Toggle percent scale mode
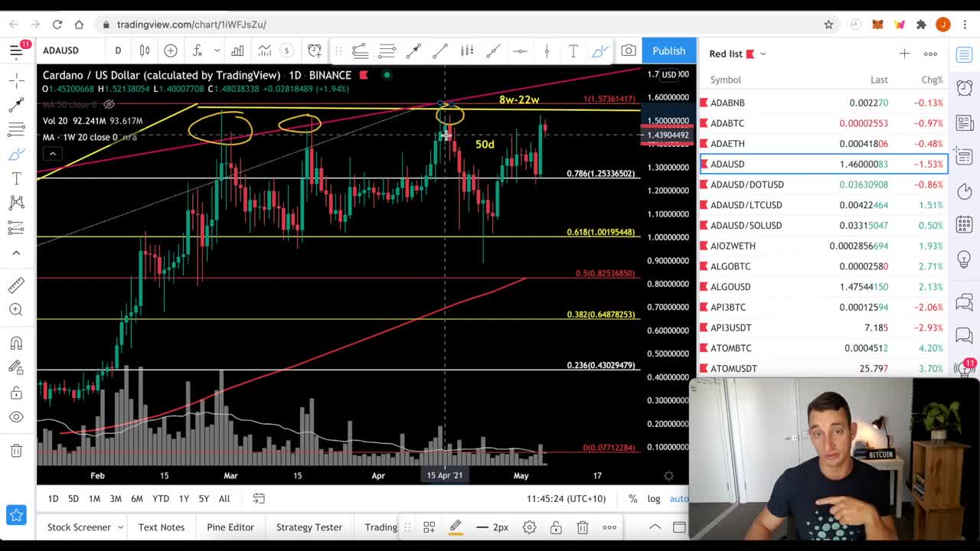980x551 pixels. (x=632, y=498)
